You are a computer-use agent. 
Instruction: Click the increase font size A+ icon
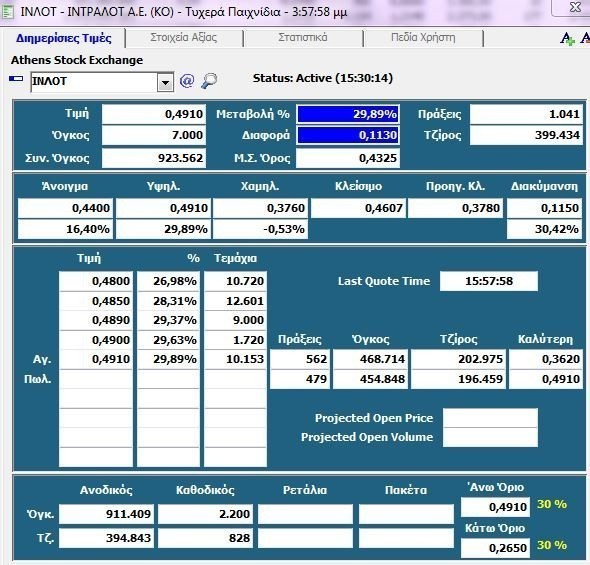[567, 38]
